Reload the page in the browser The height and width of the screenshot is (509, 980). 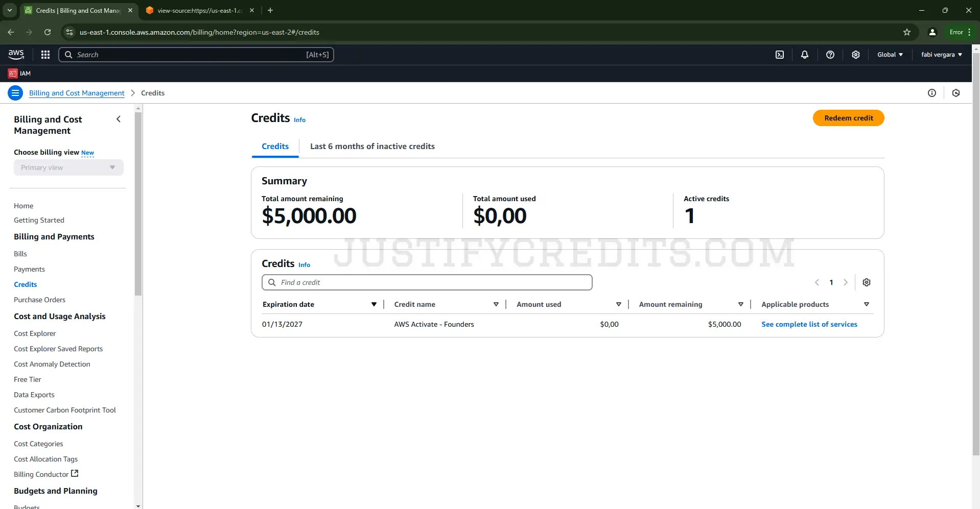pyautogui.click(x=48, y=32)
